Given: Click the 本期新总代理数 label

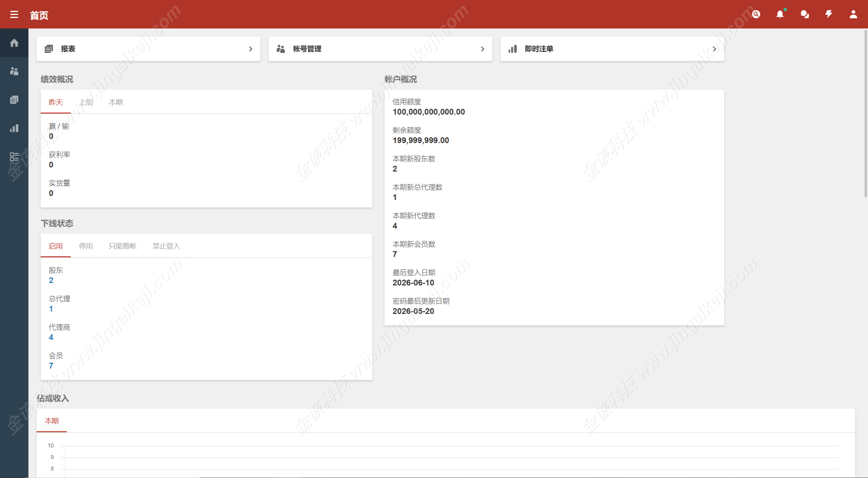Looking at the screenshot, I should (x=417, y=187).
